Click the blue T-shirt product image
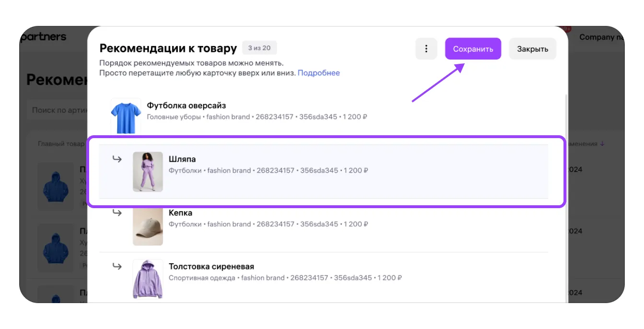 tap(126, 117)
